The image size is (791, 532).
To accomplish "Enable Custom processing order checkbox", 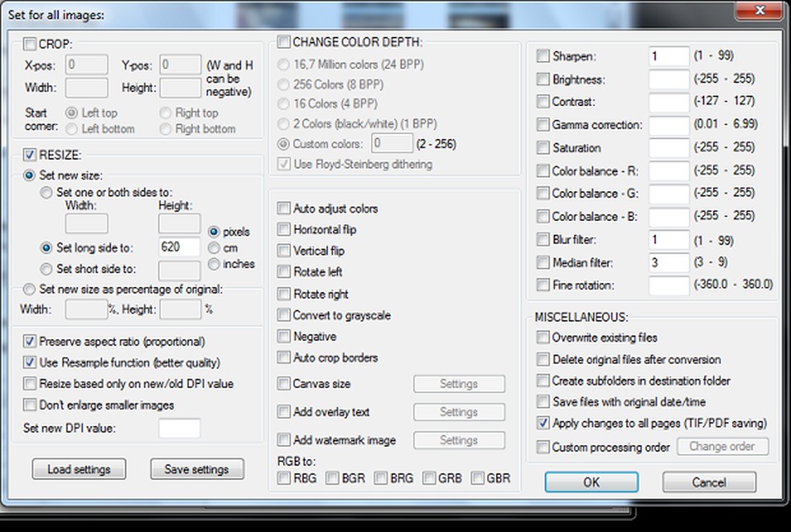I will click(543, 448).
